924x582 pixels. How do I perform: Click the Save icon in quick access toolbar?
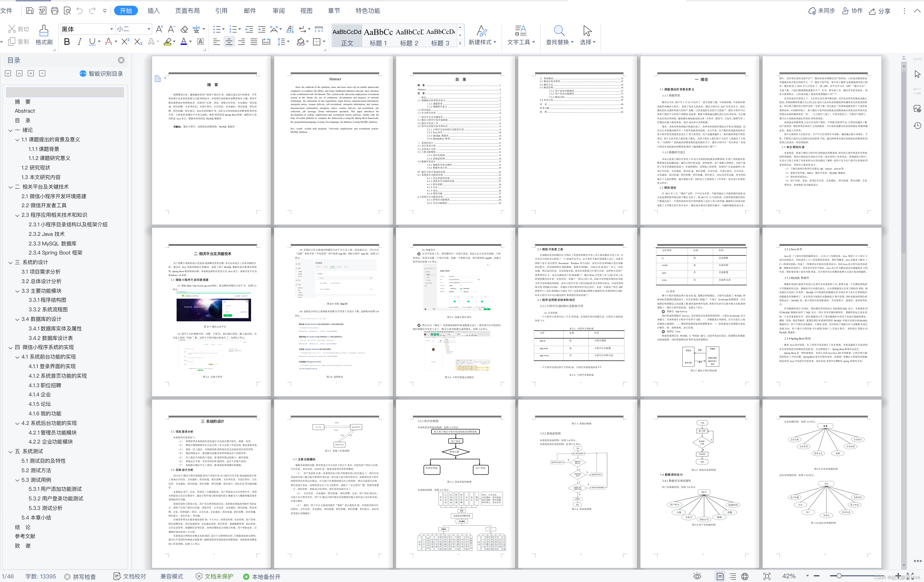30,11
